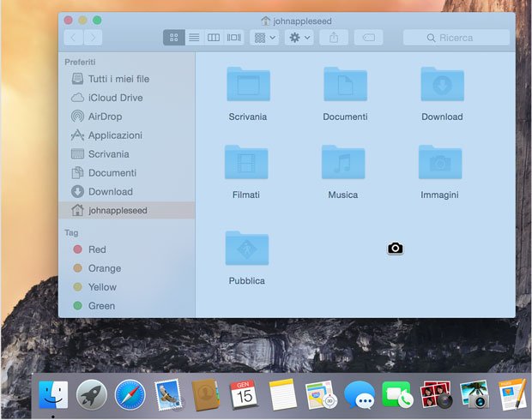Select the Filmati folder icon
Viewport: 532px width, 420px height.
click(246, 162)
